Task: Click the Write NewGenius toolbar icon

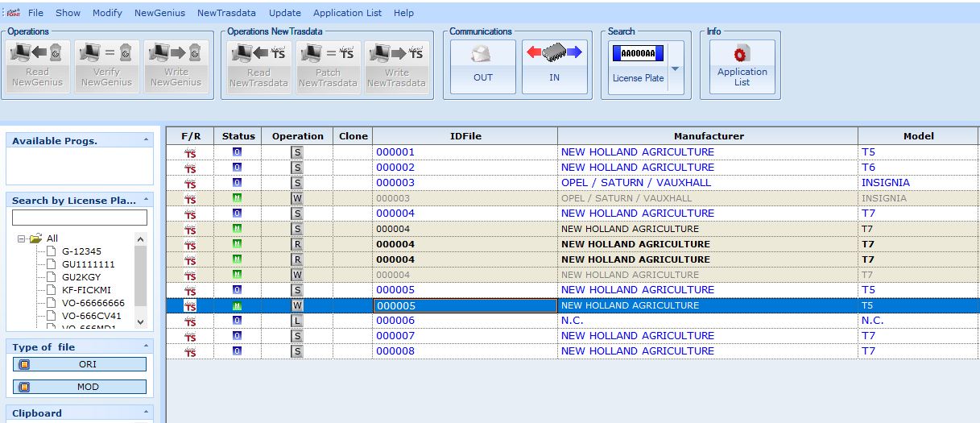Action: tap(176, 68)
